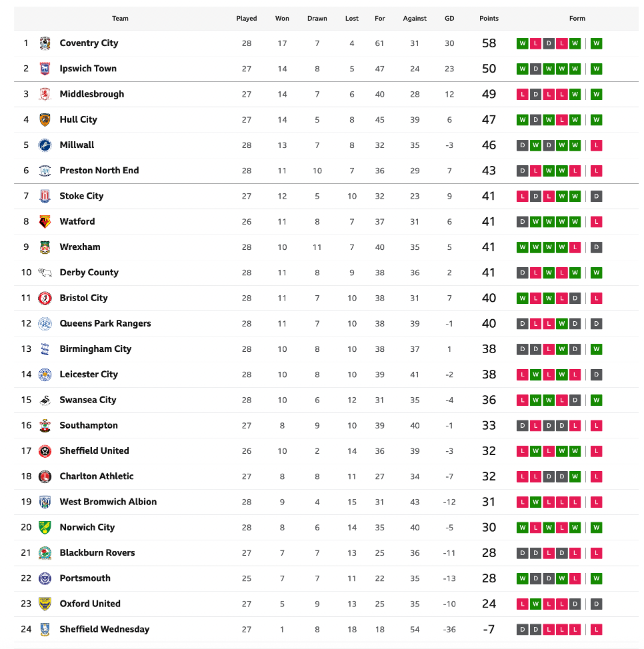The width and height of the screenshot is (644, 649).
Task: Click the Wrexham badge icon
Action: [x=45, y=247]
